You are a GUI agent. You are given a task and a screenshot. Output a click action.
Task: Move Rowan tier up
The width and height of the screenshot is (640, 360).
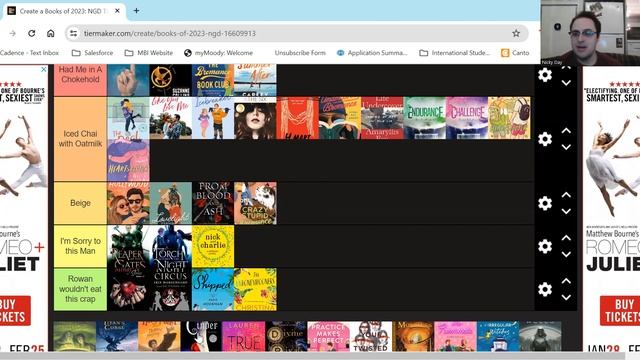[566, 281]
